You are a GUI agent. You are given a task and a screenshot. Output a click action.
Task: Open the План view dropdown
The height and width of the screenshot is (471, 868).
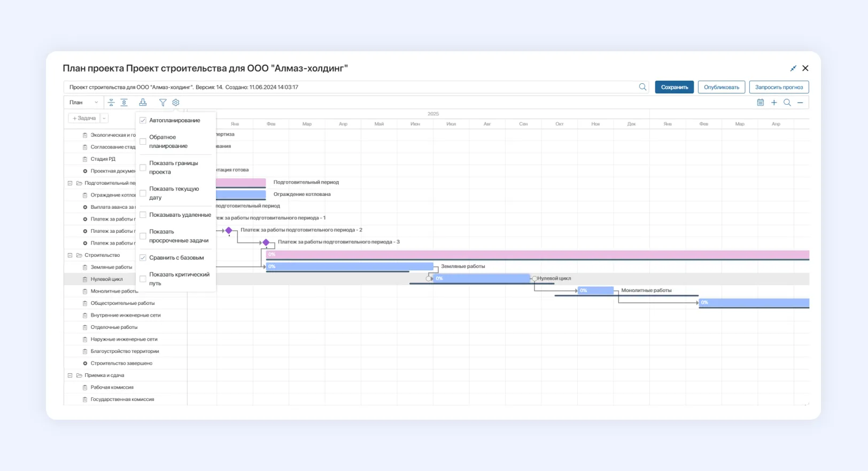tap(84, 103)
